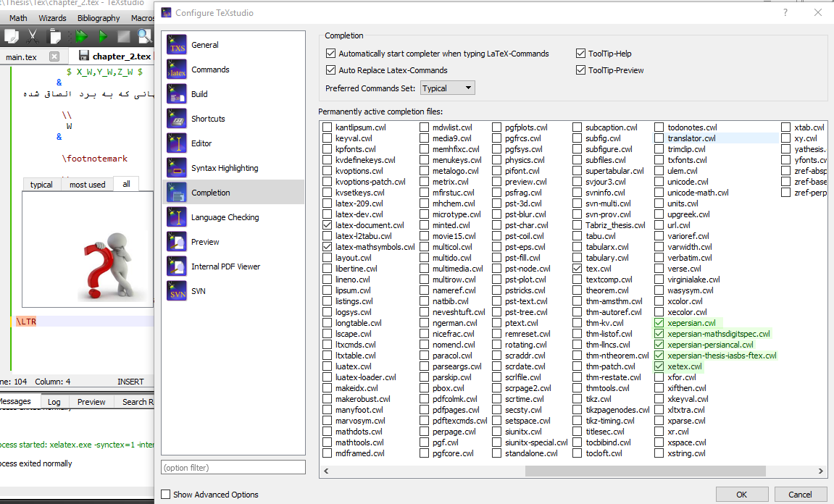Select the SVN settings icon in sidebar
Image resolution: width=834 pixels, height=504 pixels.
177,291
